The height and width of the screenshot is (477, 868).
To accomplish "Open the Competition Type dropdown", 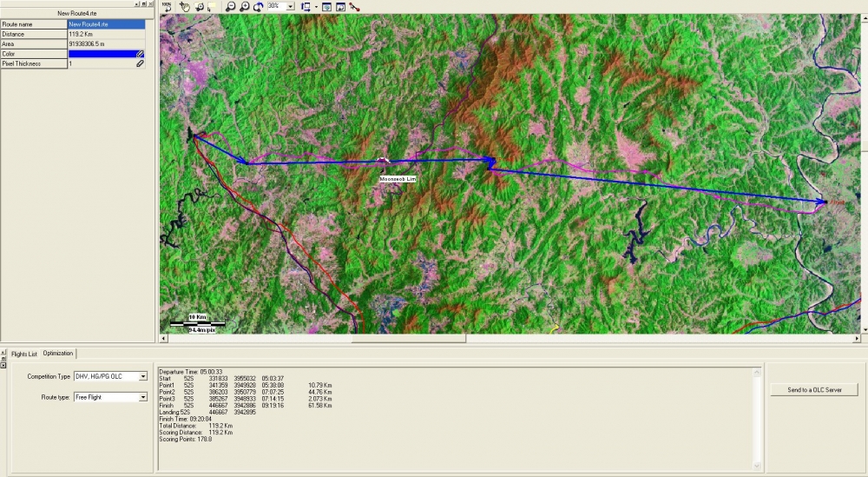I will (x=143, y=377).
